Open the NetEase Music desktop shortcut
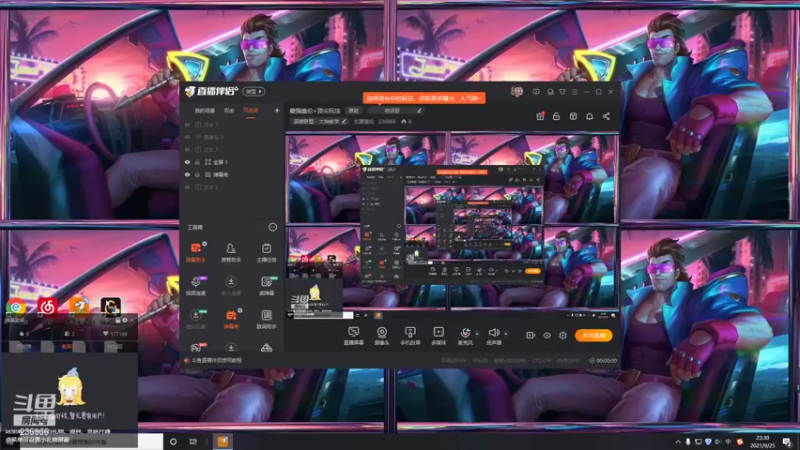The height and width of the screenshot is (450, 800). click(x=47, y=307)
